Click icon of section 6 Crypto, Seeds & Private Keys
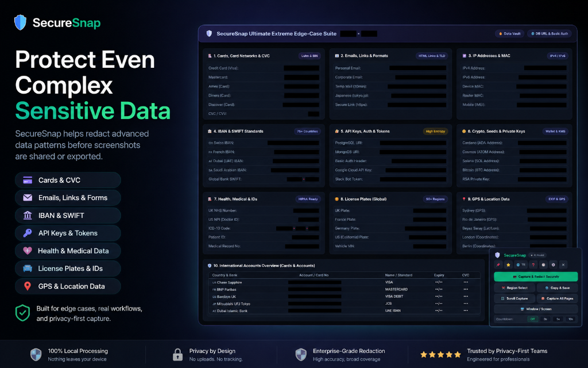The width and height of the screenshot is (588, 368). pos(464,132)
